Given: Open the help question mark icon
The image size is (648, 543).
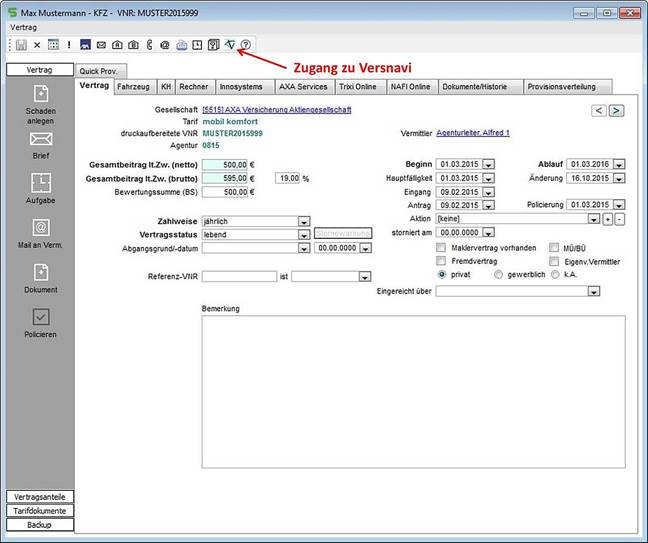Looking at the screenshot, I should 246,45.
